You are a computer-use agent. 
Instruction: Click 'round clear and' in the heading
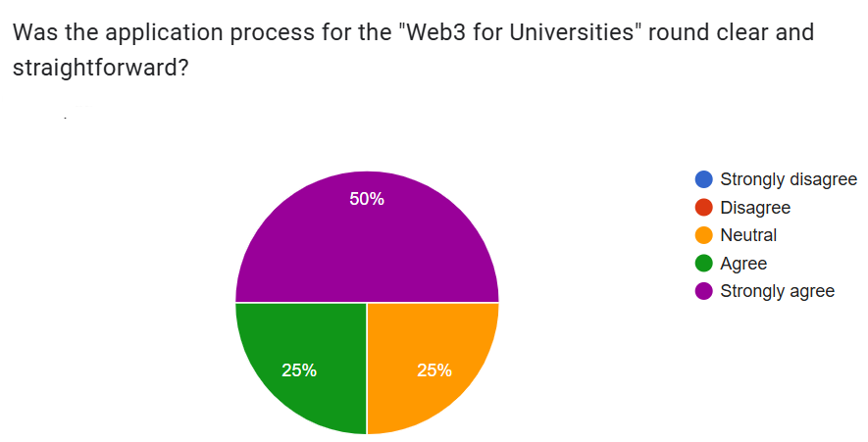point(731,32)
